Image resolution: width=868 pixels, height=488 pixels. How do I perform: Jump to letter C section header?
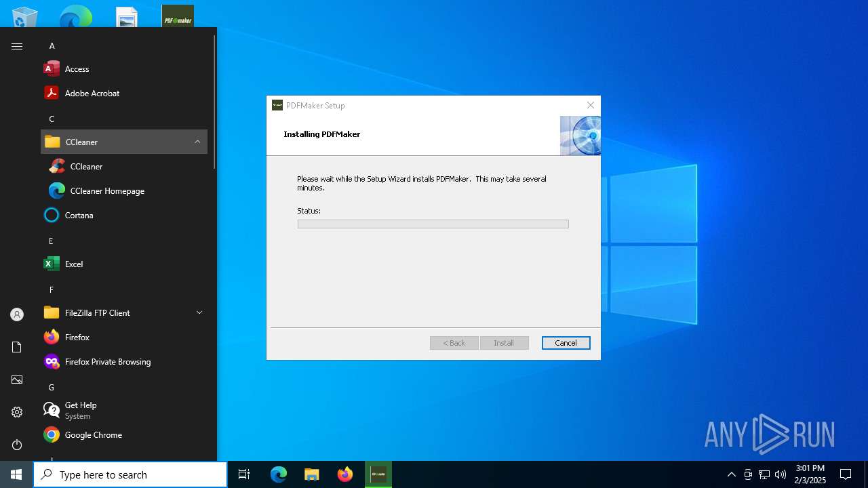pos(52,119)
